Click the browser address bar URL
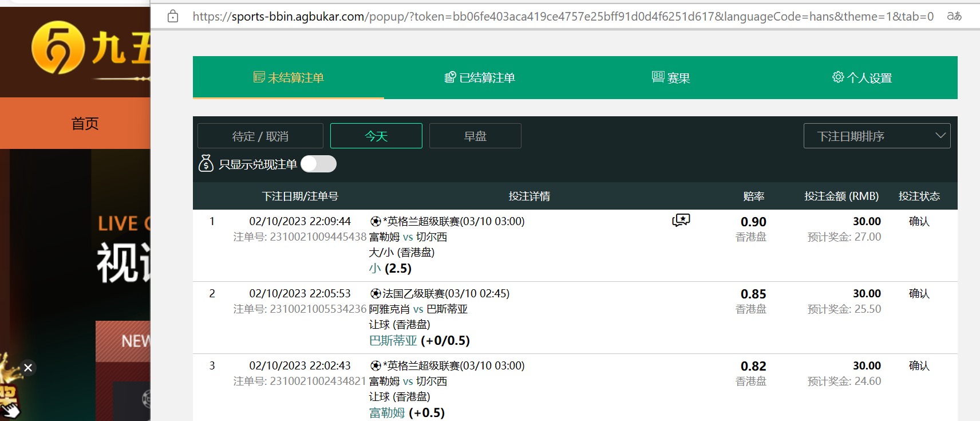The image size is (980, 421). (563, 17)
